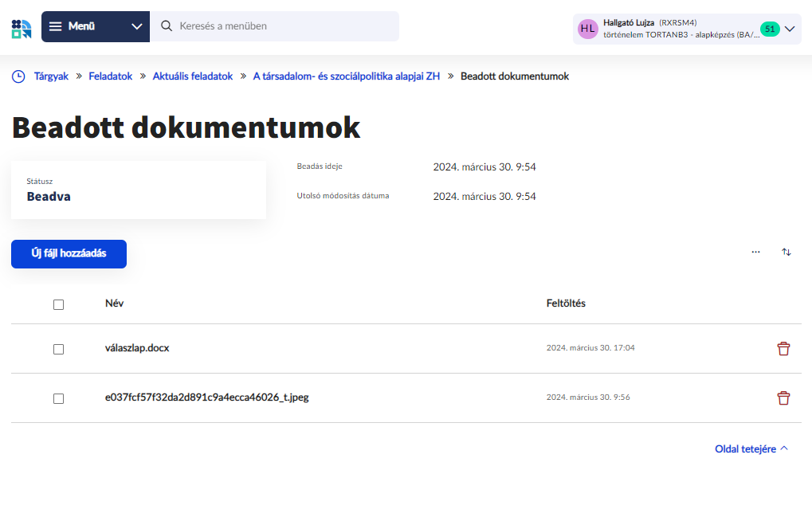This screenshot has width=812, height=517.
Task: Click the trash icon on the jpeg row
Action: click(x=783, y=398)
